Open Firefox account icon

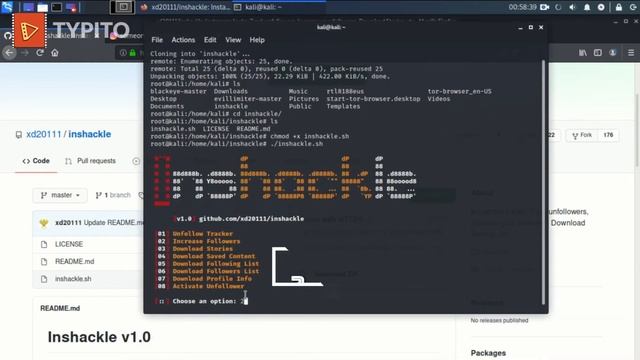tap(613, 53)
